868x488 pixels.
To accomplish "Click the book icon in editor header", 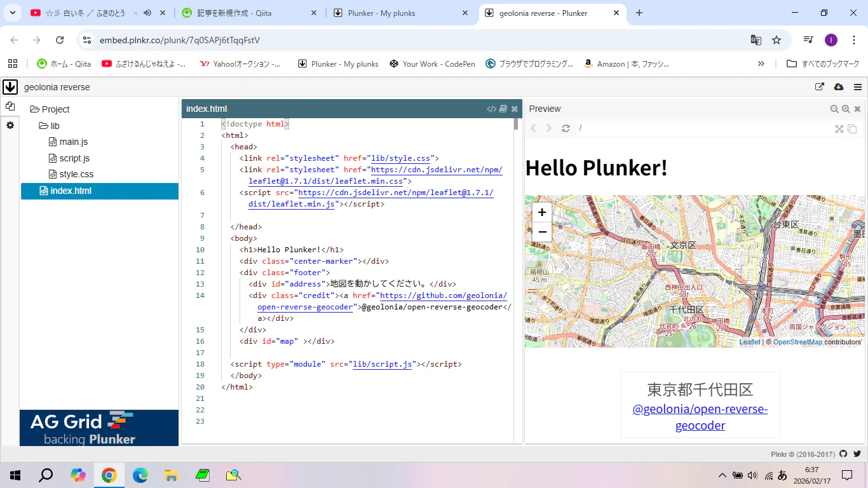I will coord(503,109).
